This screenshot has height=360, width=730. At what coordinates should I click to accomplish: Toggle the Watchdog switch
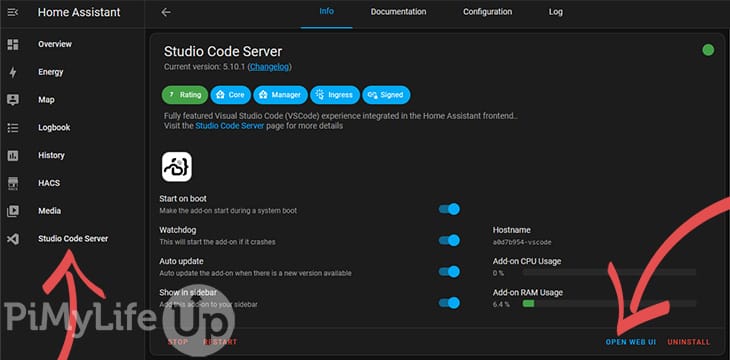click(449, 240)
